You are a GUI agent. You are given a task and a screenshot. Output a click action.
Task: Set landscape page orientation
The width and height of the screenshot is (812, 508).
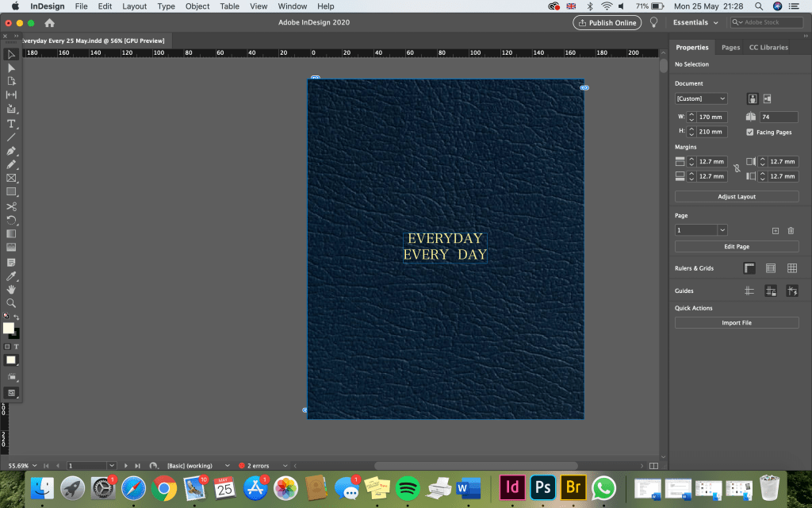[x=768, y=99]
